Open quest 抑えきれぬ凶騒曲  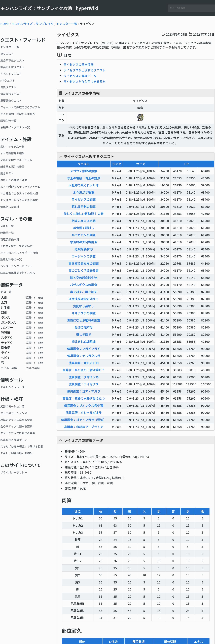pyautogui.click(x=84, y=342)
